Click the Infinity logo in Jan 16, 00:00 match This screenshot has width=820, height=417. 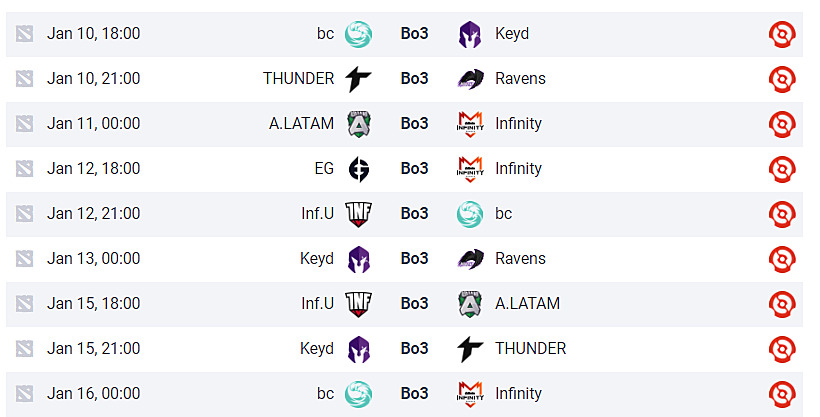(470, 394)
